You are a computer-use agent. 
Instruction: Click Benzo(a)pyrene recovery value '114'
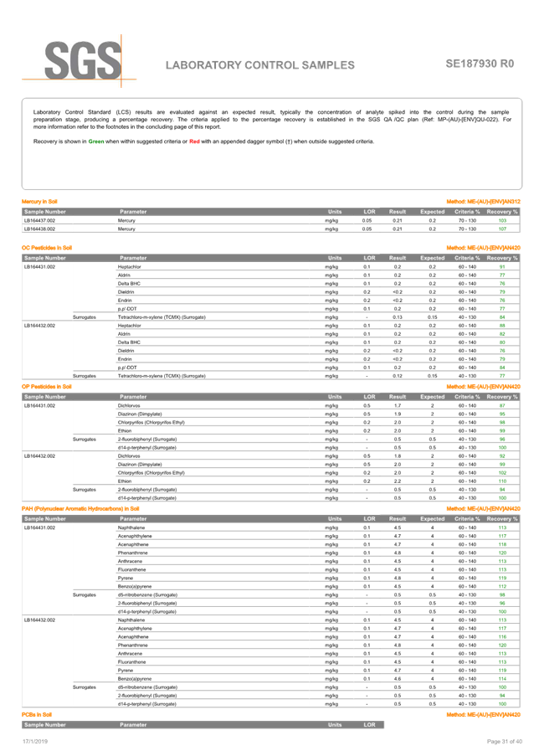pyautogui.click(x=502, y=679)
